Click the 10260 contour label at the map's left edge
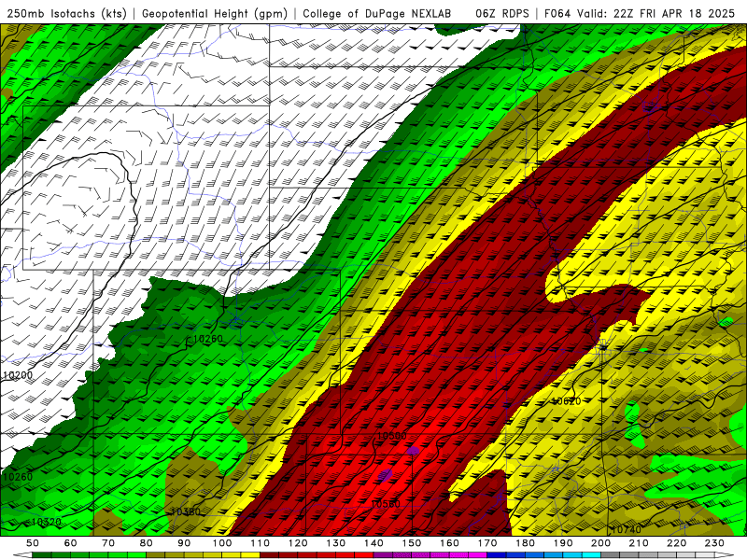The height and width of the screenshot is (560, 747). (18, 477)
